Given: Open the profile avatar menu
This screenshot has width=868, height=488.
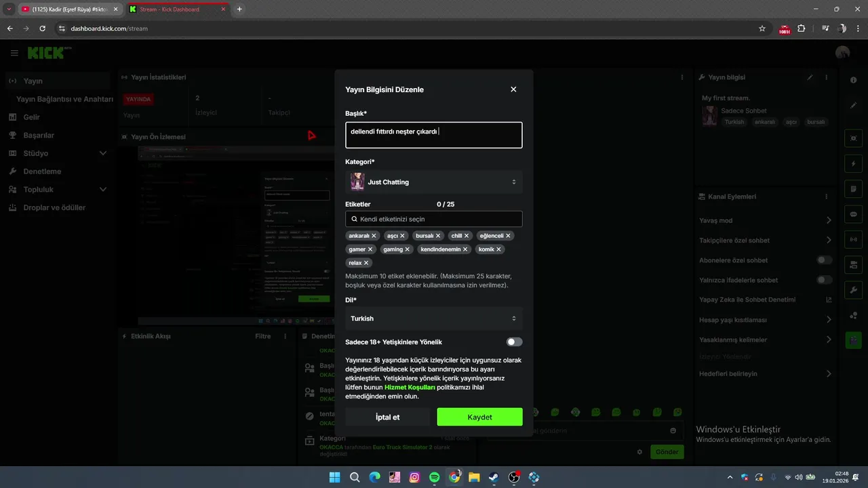Looking at the screenshot, I should click(843, 53).
